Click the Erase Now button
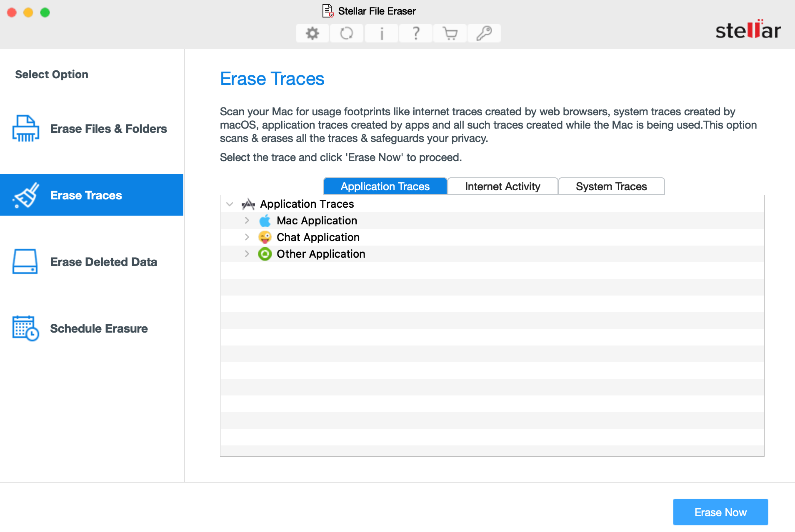Screen dimensions: 795x532 (720, 512)
